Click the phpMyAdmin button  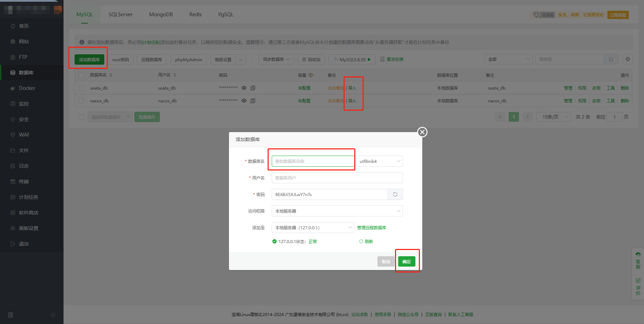click(x=189, y=59)
